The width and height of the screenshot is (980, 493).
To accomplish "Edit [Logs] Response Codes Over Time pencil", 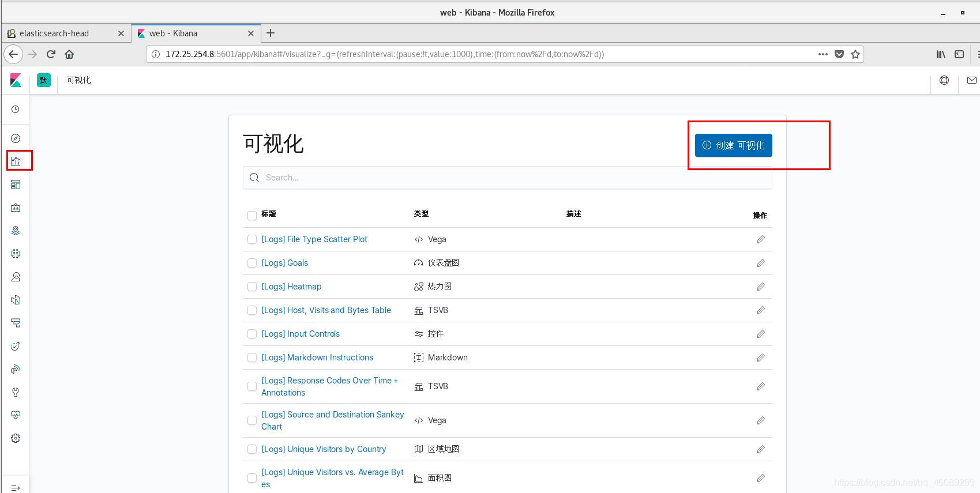I will click(761, 386).
